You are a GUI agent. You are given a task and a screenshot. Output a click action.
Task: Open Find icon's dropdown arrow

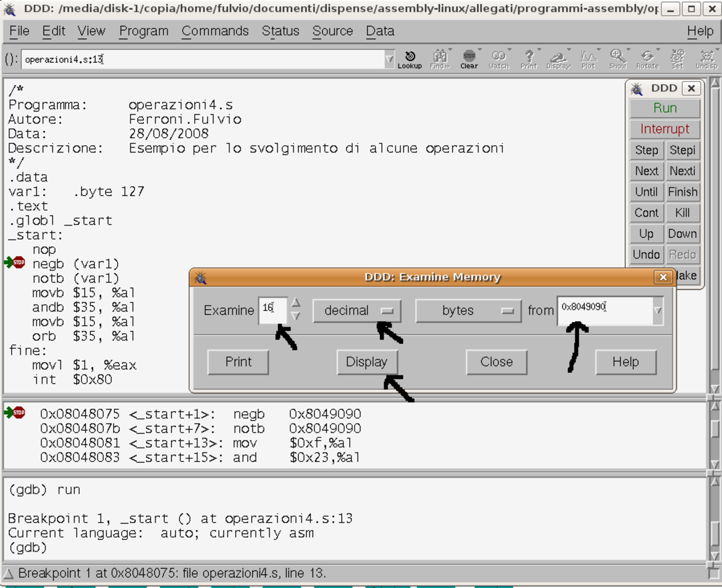pos(450,50)
